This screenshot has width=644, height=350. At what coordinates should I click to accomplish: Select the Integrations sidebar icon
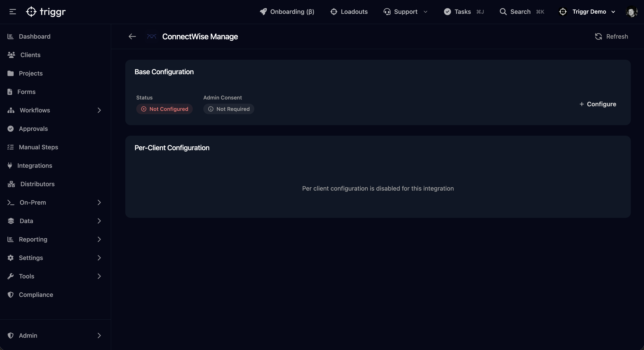coord(9,165)
